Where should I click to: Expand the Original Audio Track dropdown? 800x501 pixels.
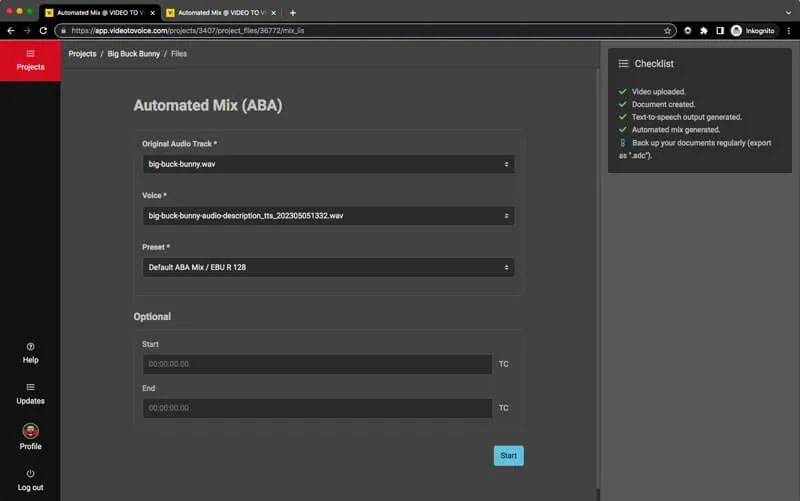tap(328, 164)
